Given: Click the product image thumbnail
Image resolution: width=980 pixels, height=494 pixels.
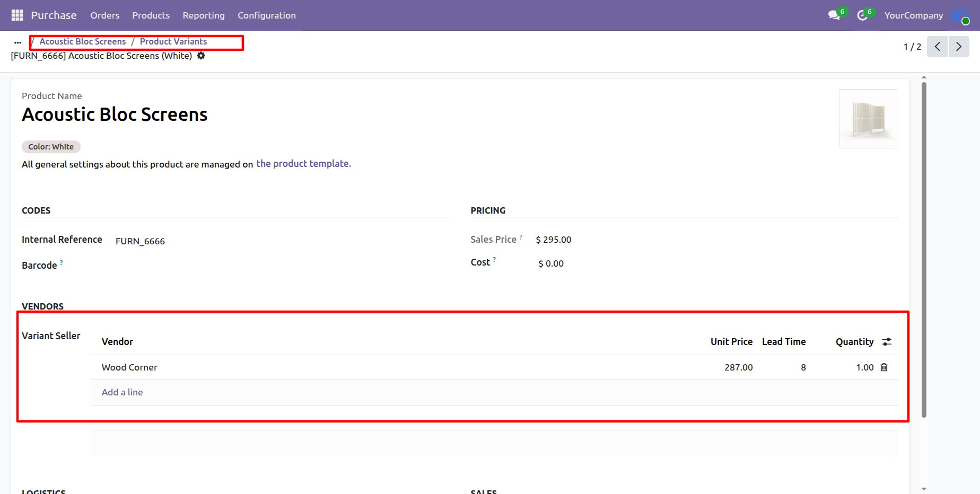Looking at the screenshot, I should coord(868,119).
